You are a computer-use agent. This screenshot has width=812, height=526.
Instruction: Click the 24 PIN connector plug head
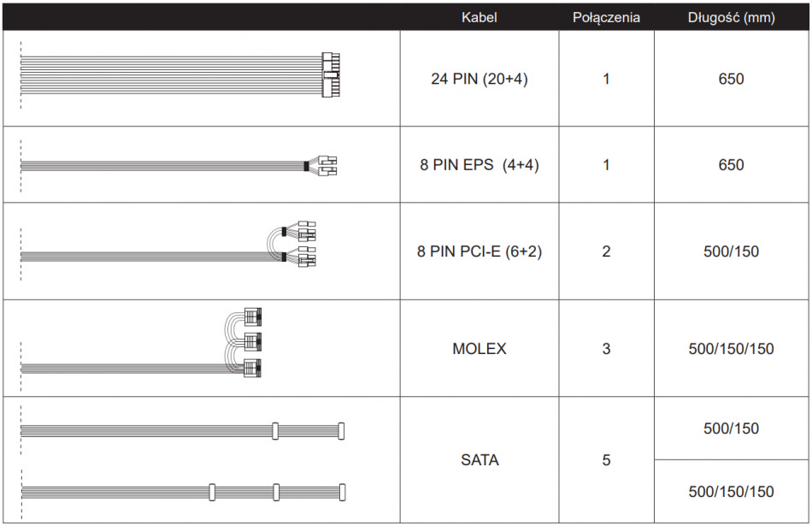[331, 76]
